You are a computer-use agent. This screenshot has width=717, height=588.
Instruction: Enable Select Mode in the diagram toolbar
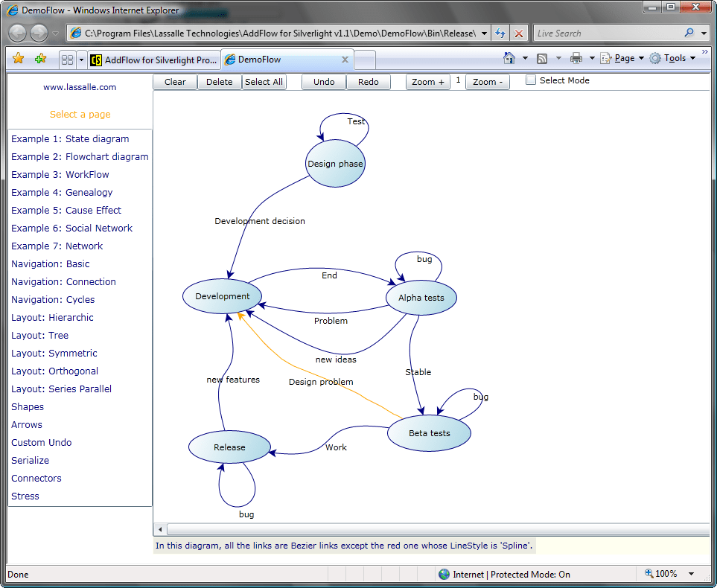pyautogui.click(x=532, y=80)
